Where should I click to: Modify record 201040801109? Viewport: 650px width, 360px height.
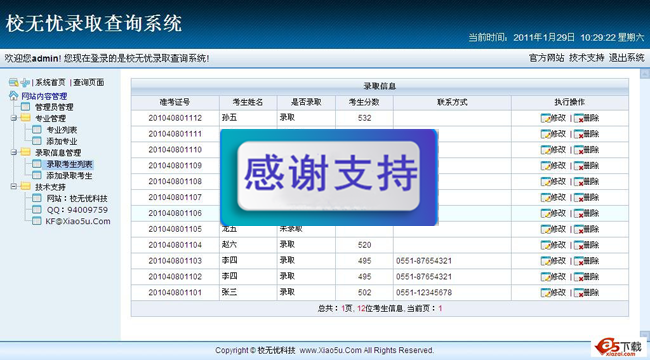pyautogui.click(x=553, y=165)
